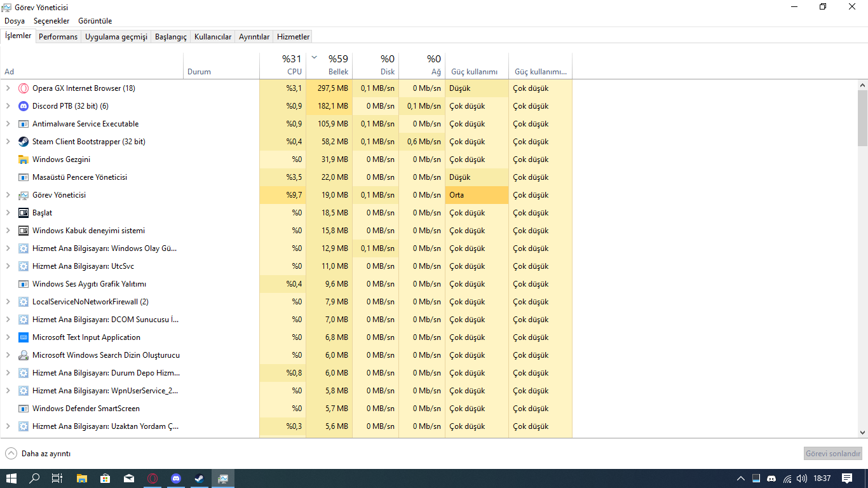
Task: Expand the Antimalware Service Executable row
Action: pos(8,124)
